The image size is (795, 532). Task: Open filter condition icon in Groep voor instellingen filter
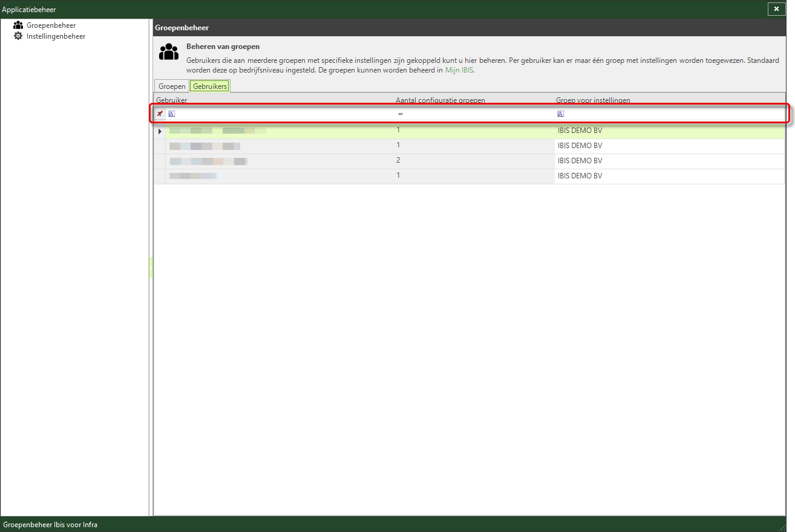tap(561, 114)
